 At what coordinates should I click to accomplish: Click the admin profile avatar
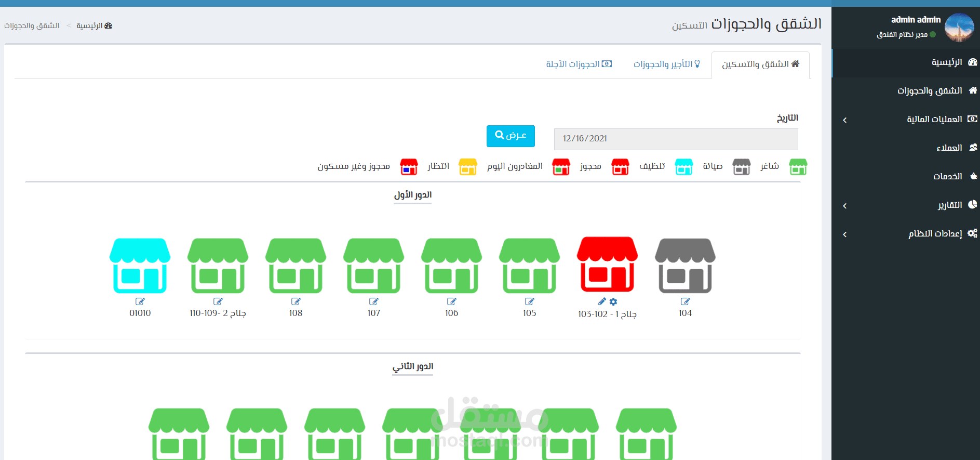(x=959, y=27)
